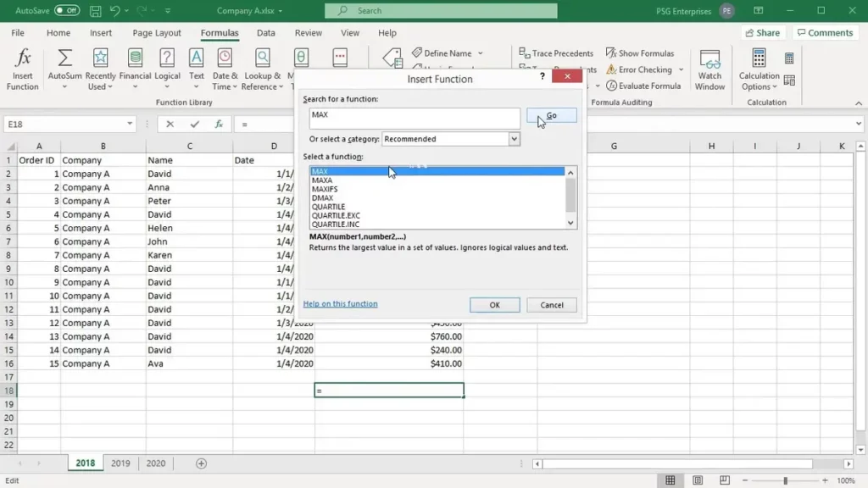This screenshot has width=868, height=488.
Task: Switch to the Data tab
Action: 265,33
